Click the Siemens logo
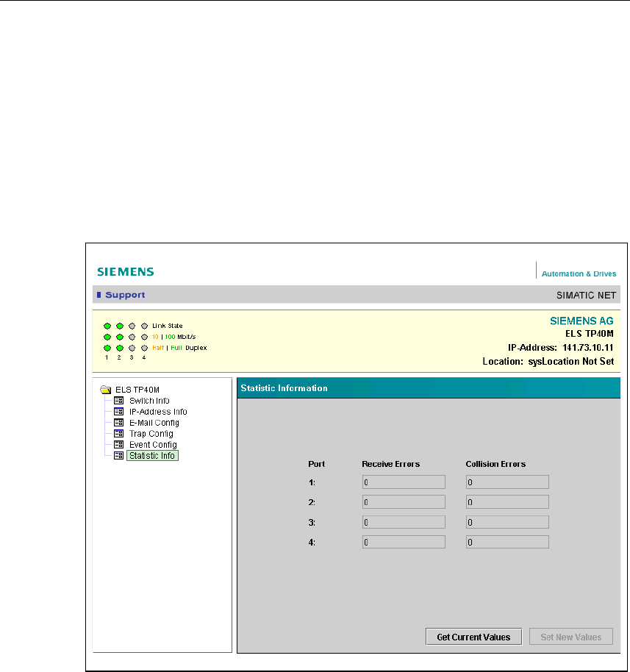Image resolution: width=630 pixels, height=672 pixels. point(126,272)
